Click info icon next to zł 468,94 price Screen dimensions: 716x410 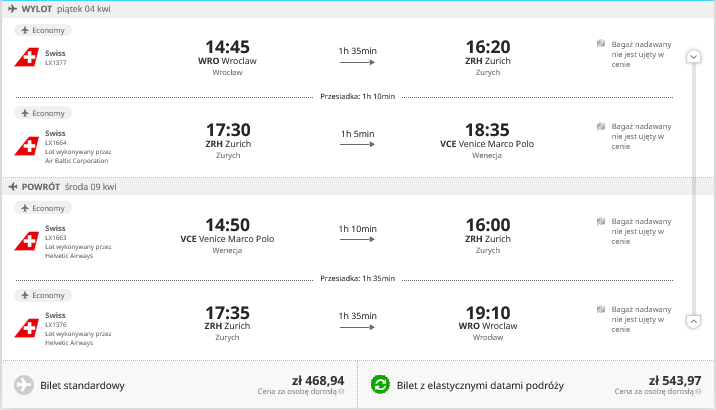(342, 391)
